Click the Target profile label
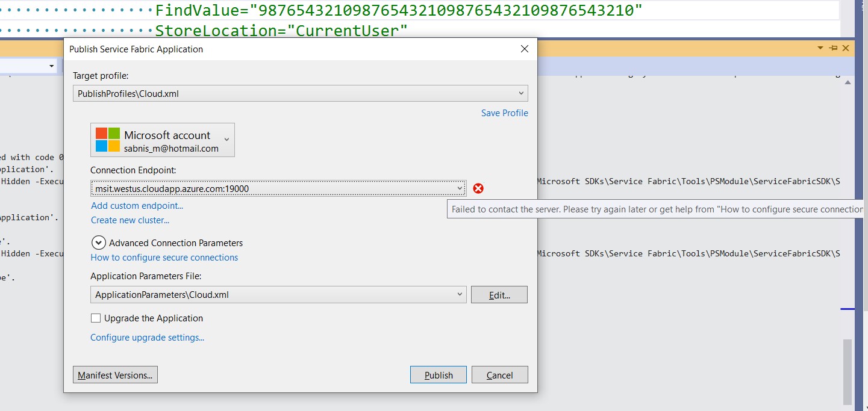This screenshot has height=411, width=868. 101,76
